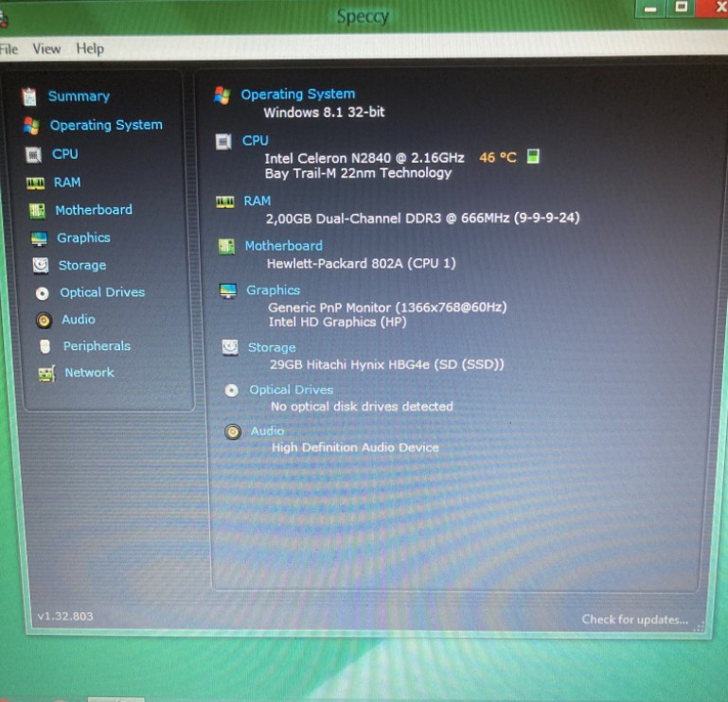Click the Check for updates link
This screenshot has height=702, width=728.
[634, 620]
